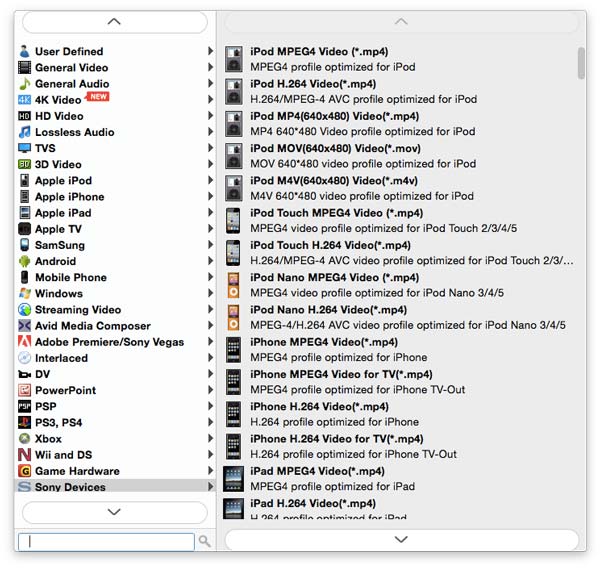Click the Lossless Audio note icon
The image size is (600, 568).
(x=24, y=132)
